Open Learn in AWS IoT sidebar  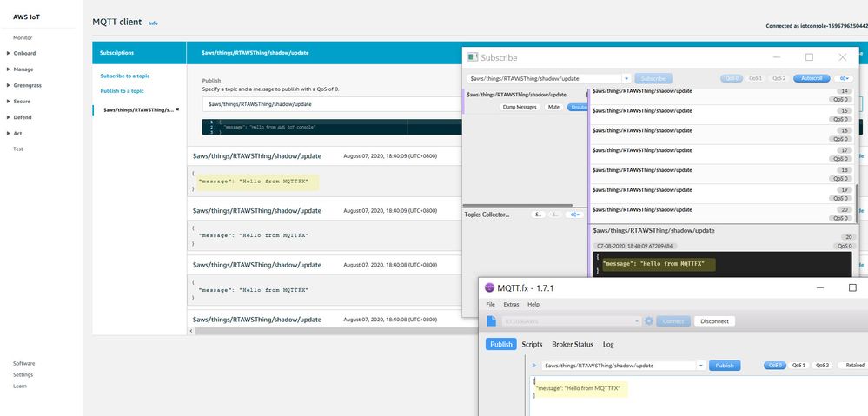(19, 386)
